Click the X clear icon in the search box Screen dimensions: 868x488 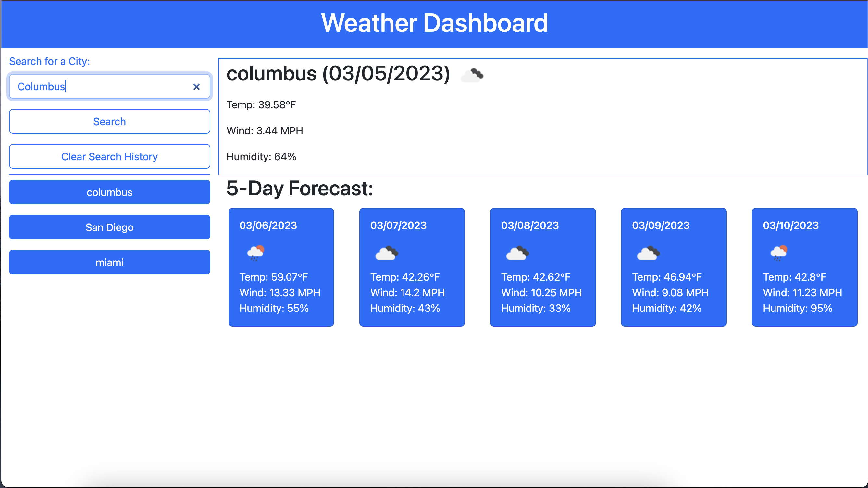pos(196,87)
